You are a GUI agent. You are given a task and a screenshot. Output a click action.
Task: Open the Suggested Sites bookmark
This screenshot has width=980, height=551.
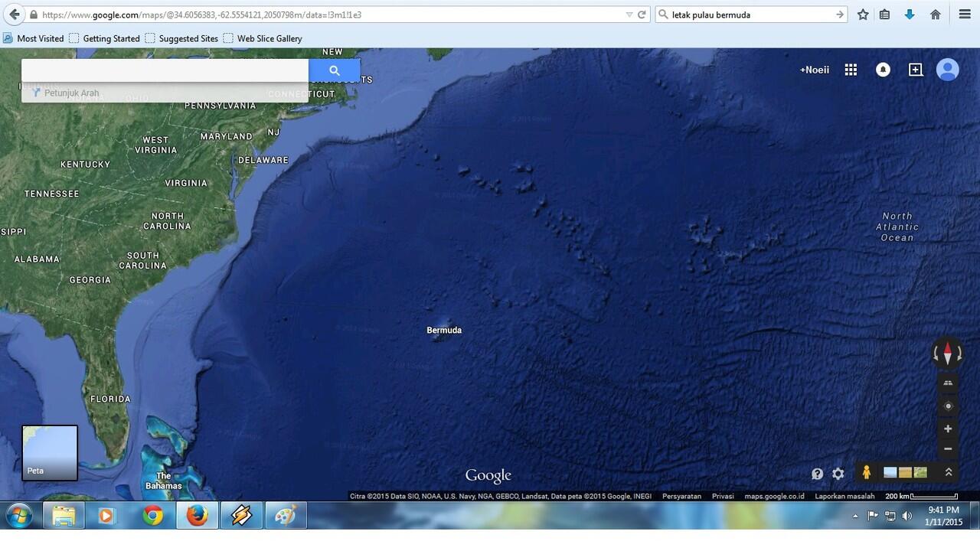click(181, 38)
